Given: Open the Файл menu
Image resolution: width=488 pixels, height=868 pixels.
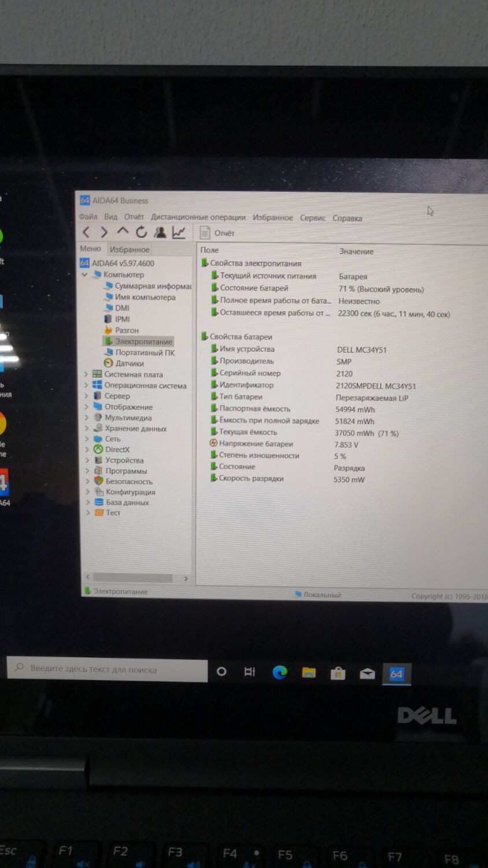Looking at the screenshot, I should pos(88,216).
